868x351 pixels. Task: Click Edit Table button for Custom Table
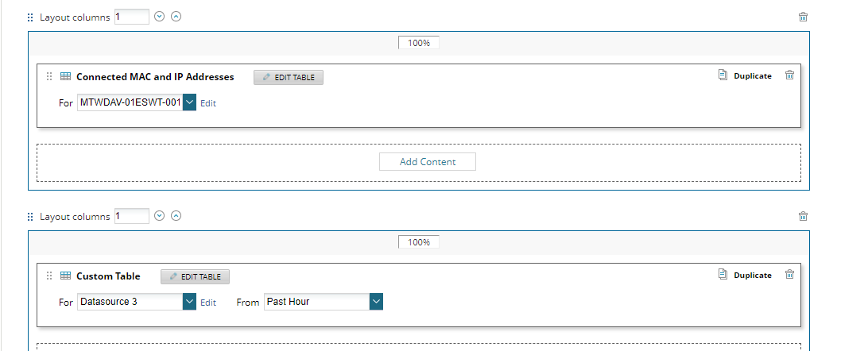click(x=196, y=276)
